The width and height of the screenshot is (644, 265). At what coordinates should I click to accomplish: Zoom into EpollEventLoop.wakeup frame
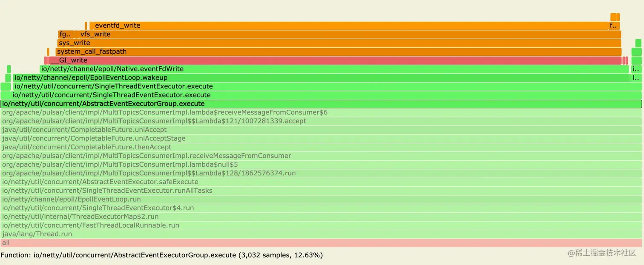(x=321, y=78)
